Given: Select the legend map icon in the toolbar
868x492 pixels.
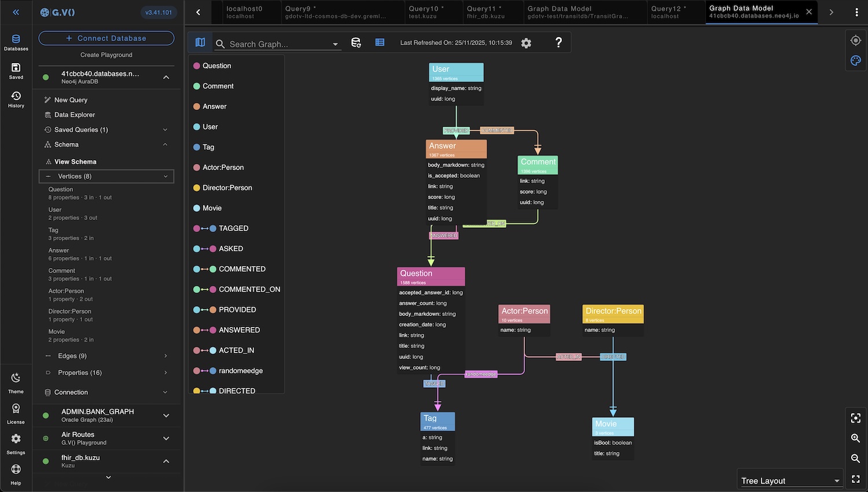Looking at the screenshot, I should [x=199, y=42].
